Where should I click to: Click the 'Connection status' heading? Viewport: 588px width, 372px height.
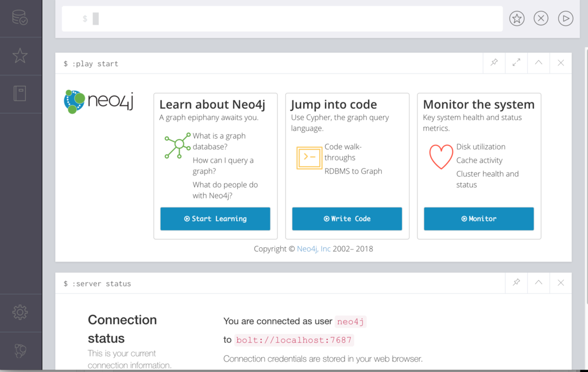(x=122, y=329)
